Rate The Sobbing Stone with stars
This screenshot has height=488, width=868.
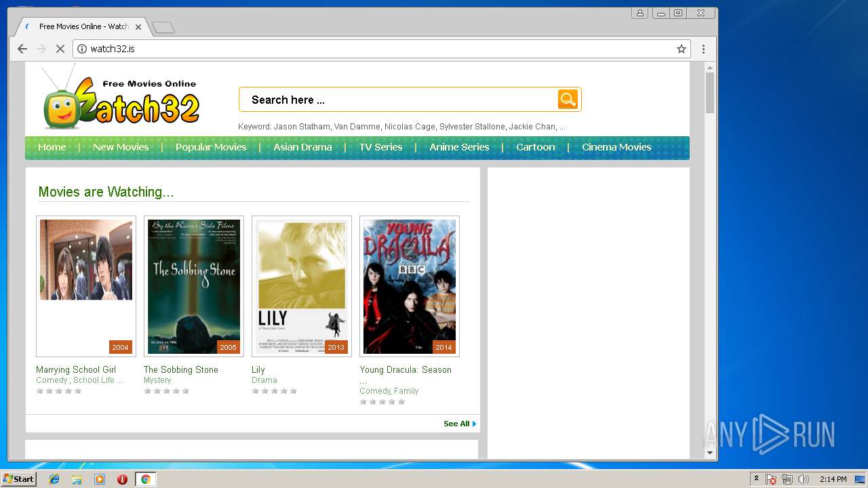[167, 391]
